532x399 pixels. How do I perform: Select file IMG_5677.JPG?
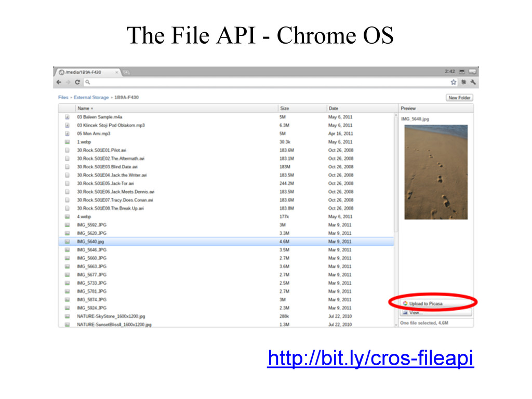227,275
